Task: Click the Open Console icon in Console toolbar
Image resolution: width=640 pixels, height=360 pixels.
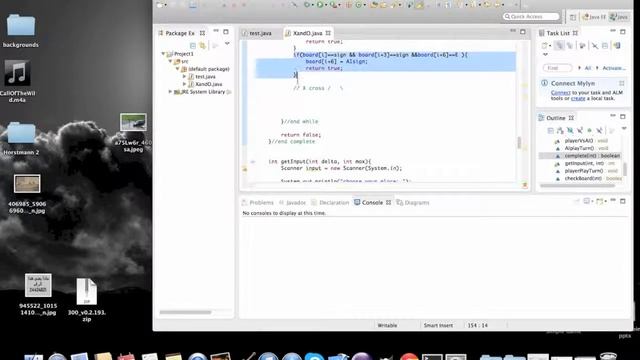Action: click(599, 202)
